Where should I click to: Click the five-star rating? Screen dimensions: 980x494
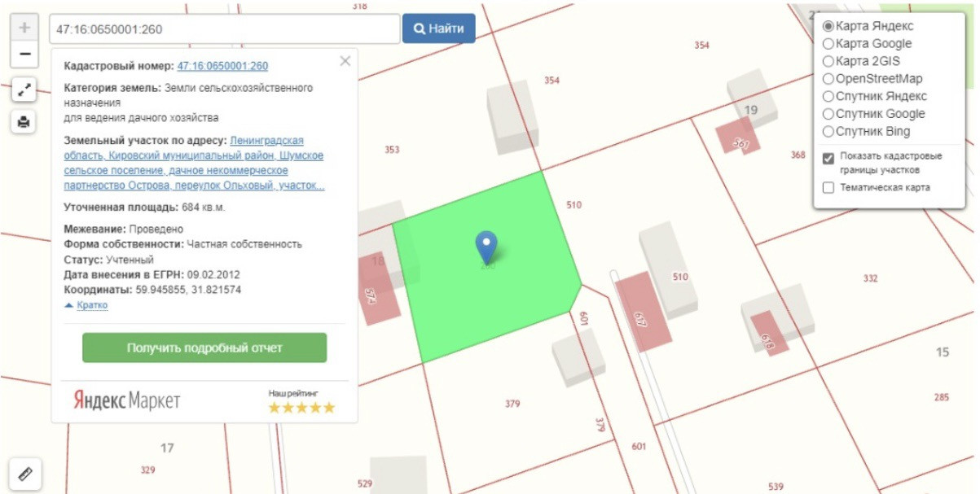tap(301, 407)
